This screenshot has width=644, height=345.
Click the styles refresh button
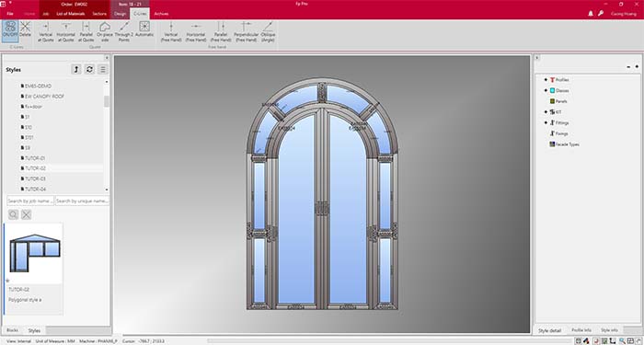click(x=89, y=69)
